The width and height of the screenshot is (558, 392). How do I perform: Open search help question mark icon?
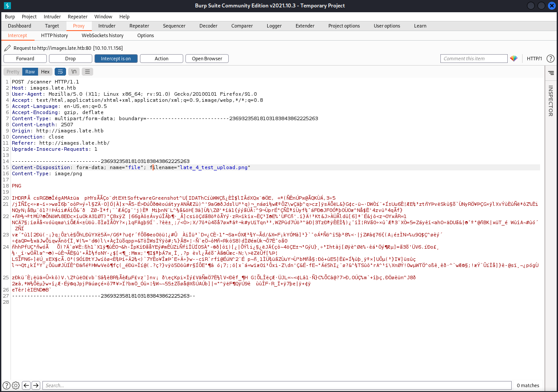(x=6, y=385)
